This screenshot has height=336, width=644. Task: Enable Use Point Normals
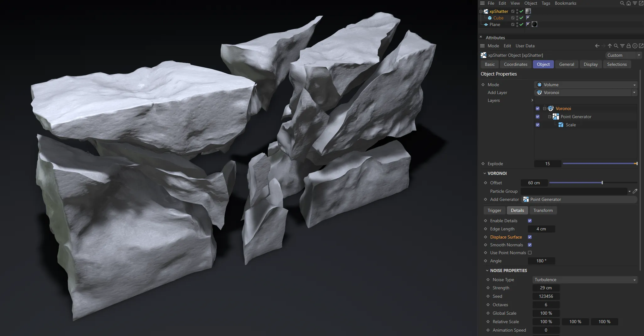click(530, 253)
